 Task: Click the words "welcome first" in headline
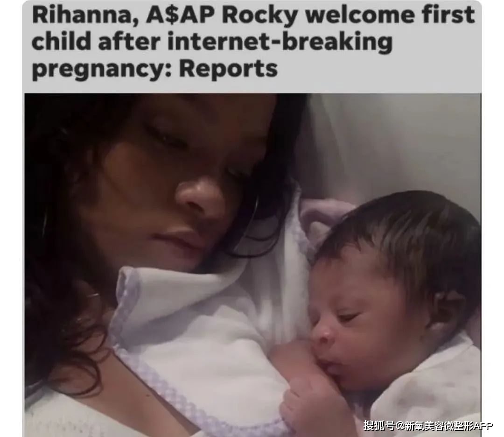pyautogui.click(x=390, y=15)
